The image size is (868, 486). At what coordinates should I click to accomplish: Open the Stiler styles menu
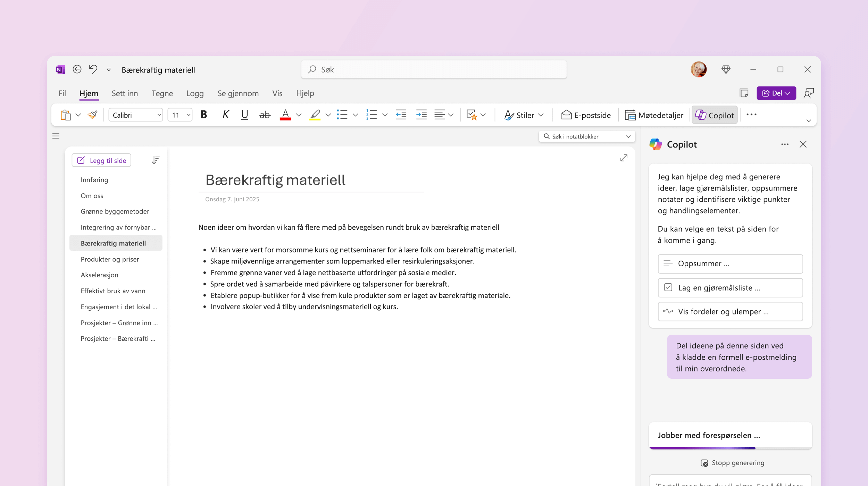click(x=524, y=115)
